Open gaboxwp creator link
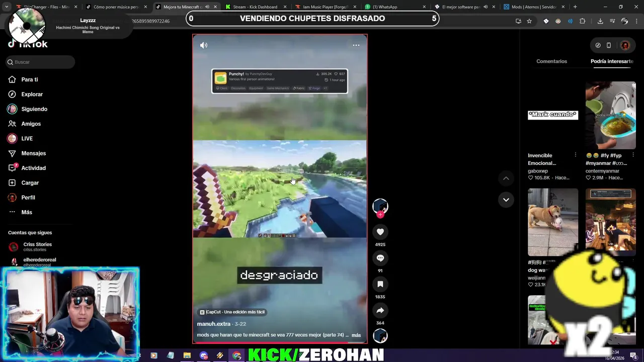Viewport: 644px width, 362px height. pyautogui.click(x=538, y=171)
